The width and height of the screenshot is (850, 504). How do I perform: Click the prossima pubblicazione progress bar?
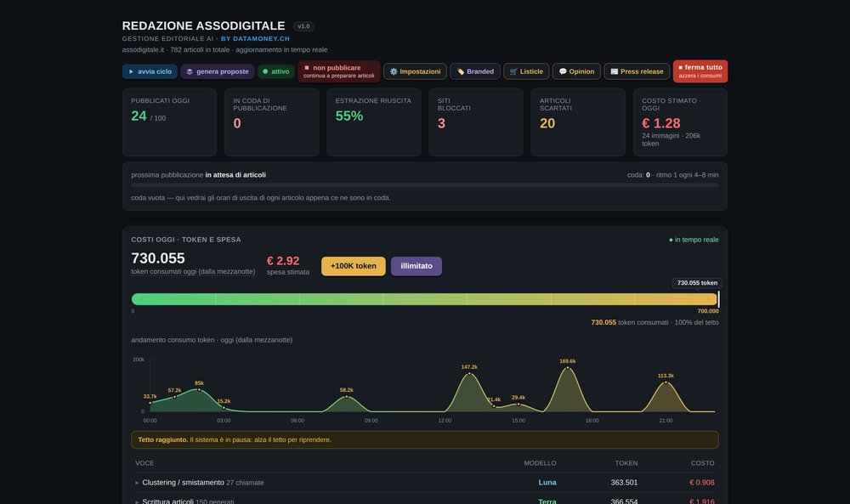pos(424,185)
